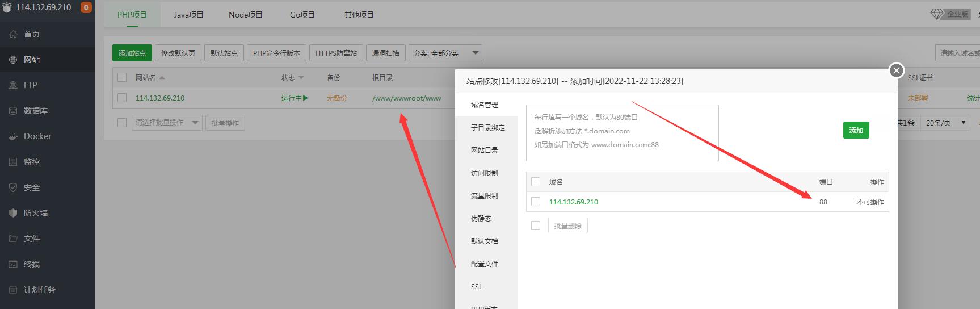Expand the 请选择批量操作 dropdown
This screenshot has width=980, height=309.
(x=167, y=123)
